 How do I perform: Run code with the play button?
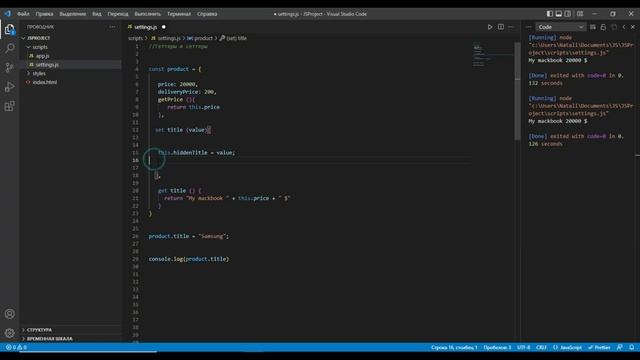490,27
